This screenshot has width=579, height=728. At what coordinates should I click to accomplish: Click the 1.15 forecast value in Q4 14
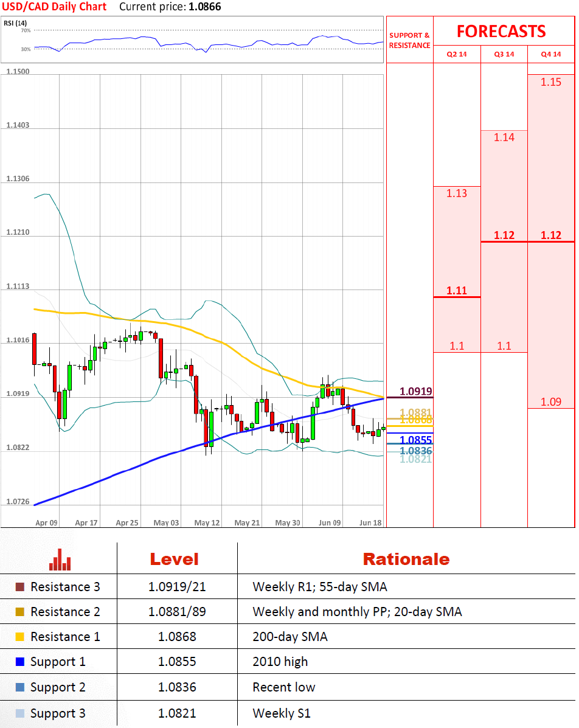coord(551,82)
